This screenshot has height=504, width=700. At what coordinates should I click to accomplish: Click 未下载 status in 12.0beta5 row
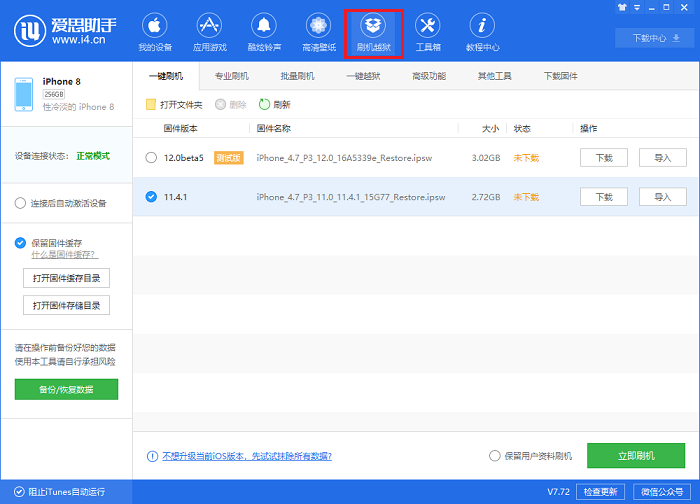(526, 158)
